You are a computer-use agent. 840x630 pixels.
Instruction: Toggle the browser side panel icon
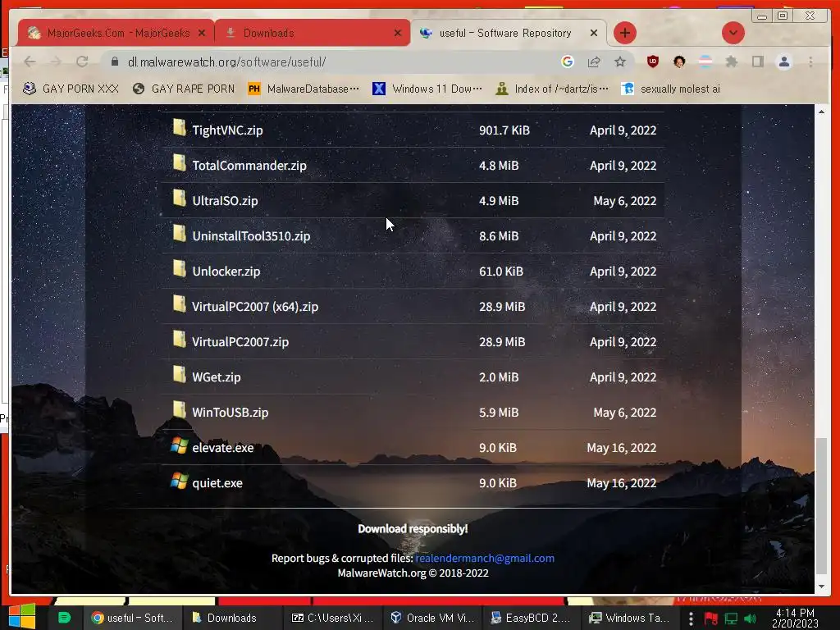(757, 62)
